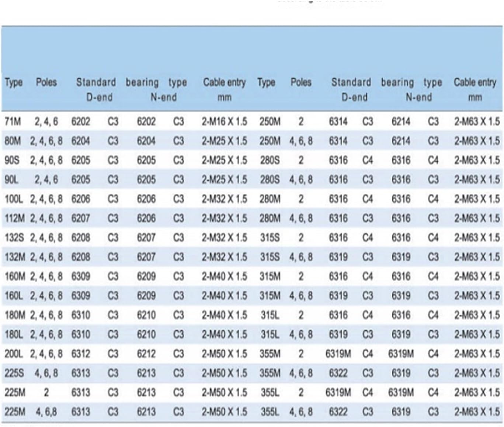The width and height of the screenshot is (504, 427).
Task: Click the 2-M40 X 1.5 entry for 160M
Action: [224, 276]
